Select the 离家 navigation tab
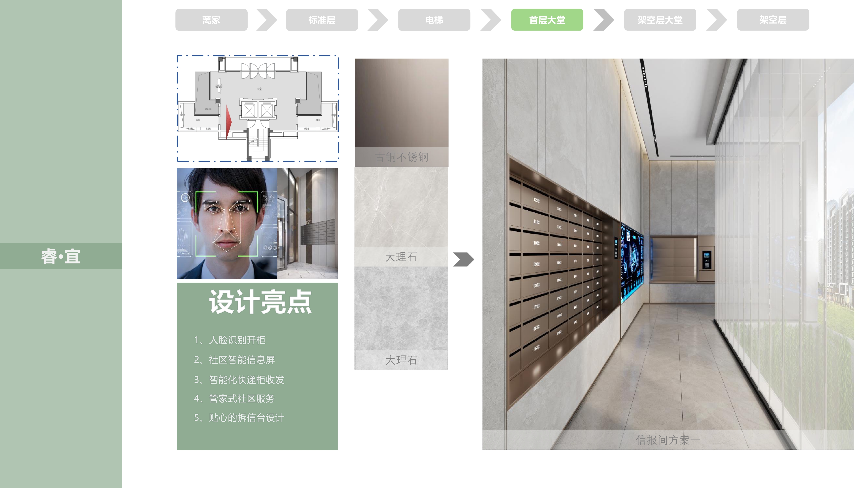The width and height of the screenshot is (868, 488). click(x=211, y=20)
